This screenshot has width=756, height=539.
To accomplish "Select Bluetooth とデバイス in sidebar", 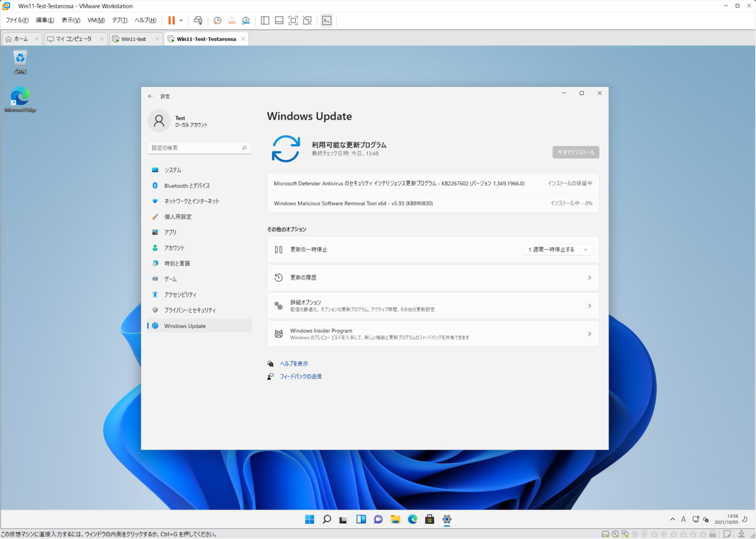I will [x=200, y=186].
